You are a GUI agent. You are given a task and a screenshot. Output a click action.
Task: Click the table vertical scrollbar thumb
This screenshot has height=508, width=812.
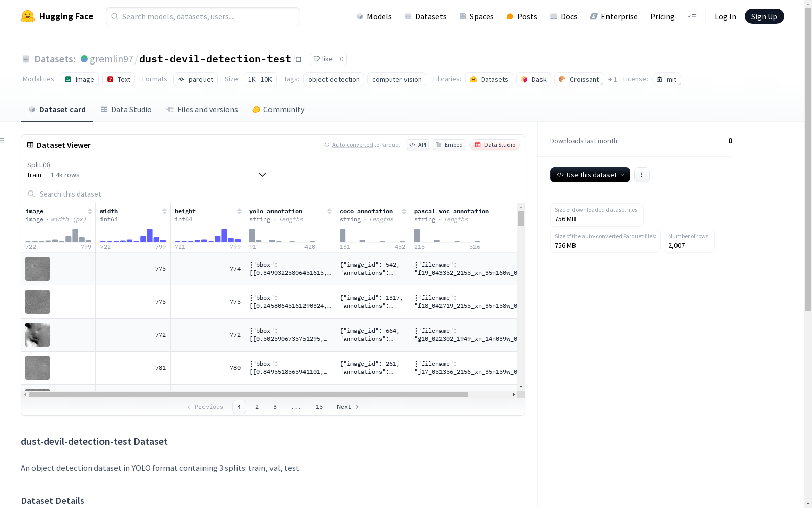521,218
